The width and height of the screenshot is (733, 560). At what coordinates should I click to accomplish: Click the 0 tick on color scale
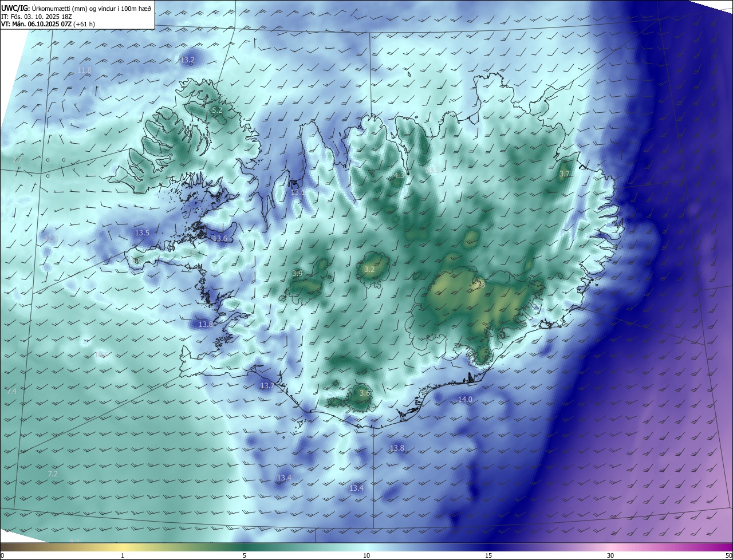click(x=2, y=555)
